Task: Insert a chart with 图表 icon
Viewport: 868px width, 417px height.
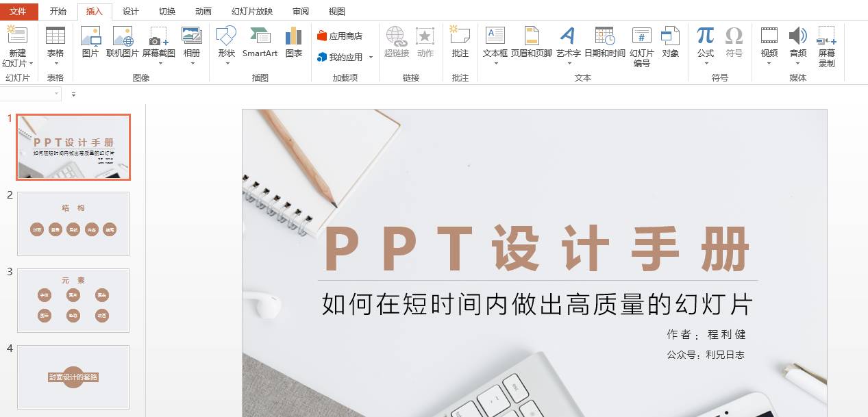Action: point(294,36)
